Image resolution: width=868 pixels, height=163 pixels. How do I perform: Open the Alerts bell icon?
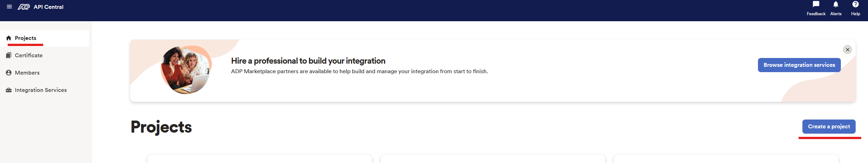(836, 4)
